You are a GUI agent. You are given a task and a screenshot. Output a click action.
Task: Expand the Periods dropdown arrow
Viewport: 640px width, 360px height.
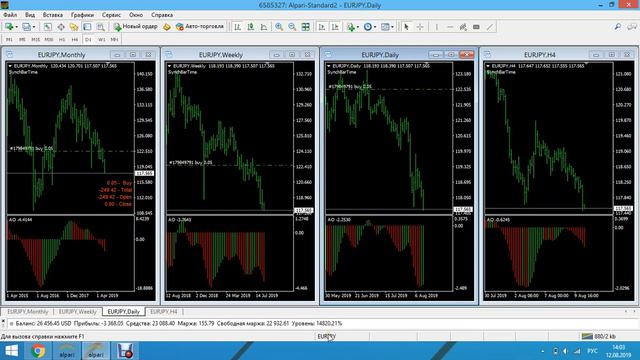pyautogui.click(x=375, y=27)
